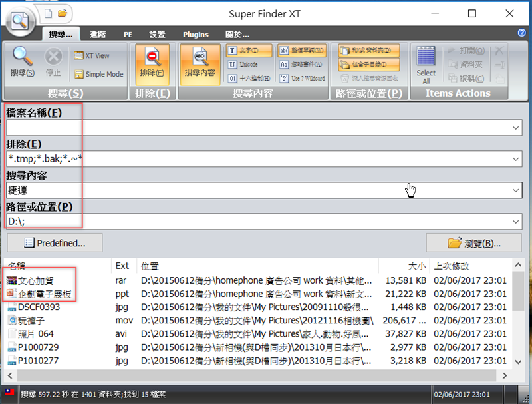The height and width of the screenshot is (404, 532).
Task: Sort results by the 上次修改 column header
Action: tap(471, 266)
